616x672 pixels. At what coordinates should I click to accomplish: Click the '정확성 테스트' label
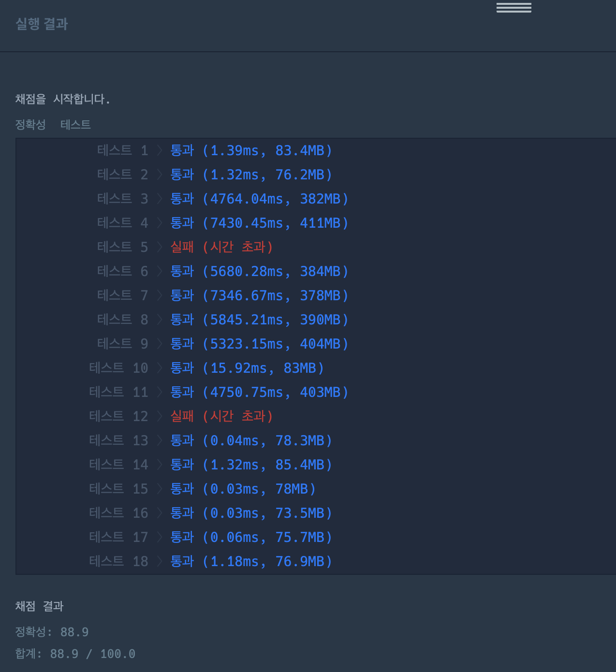pos(53,125)
